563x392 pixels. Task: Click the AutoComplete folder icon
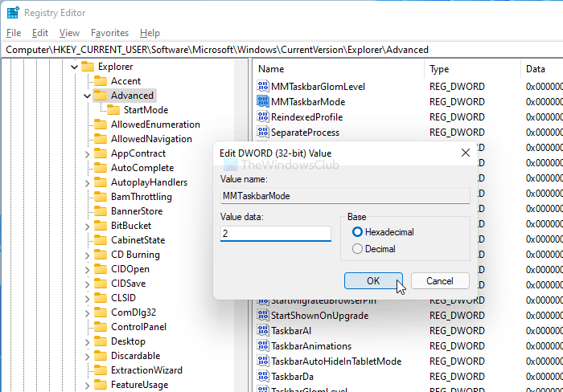tap(101, 168)
